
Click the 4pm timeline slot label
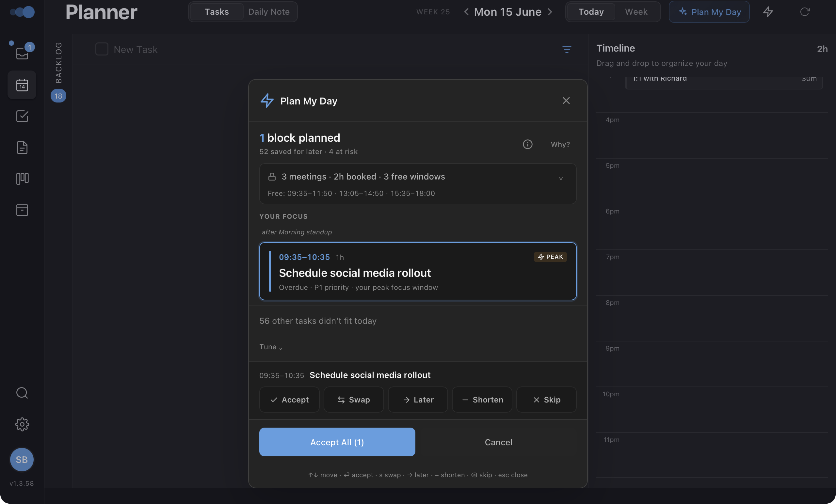click(612, 120)
